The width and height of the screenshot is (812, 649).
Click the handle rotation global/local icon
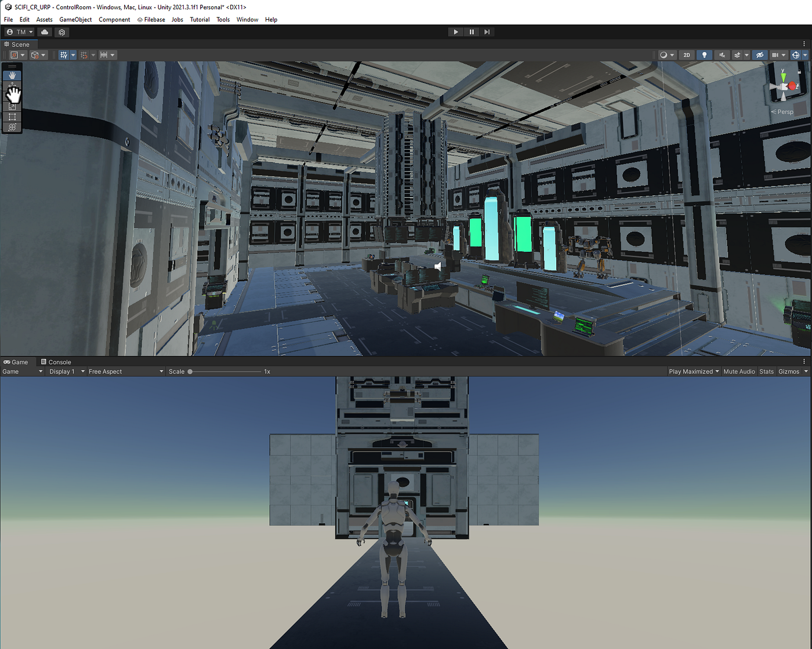[x=35, y=55]
